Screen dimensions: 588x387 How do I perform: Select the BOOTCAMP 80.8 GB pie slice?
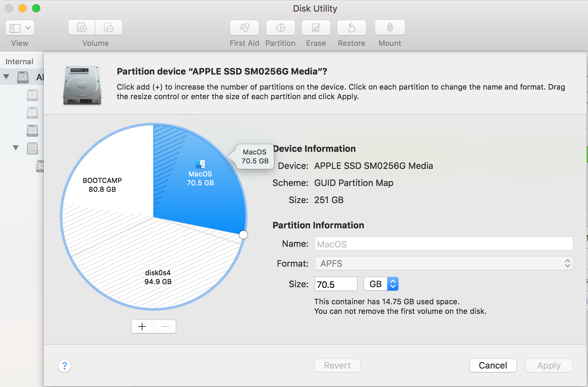102,185
